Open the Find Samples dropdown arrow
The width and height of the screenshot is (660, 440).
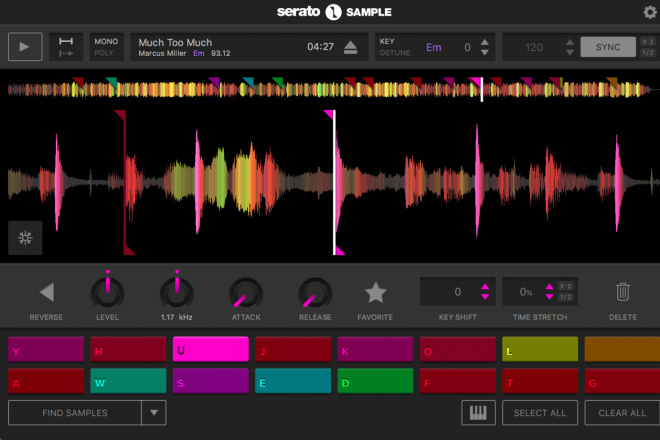tap(154, 413)
